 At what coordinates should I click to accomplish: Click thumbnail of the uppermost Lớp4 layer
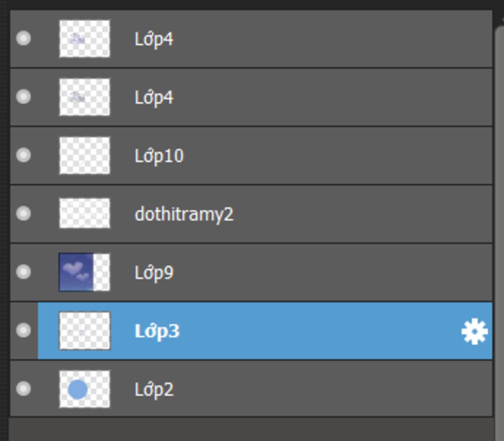[x=85, y=39]
